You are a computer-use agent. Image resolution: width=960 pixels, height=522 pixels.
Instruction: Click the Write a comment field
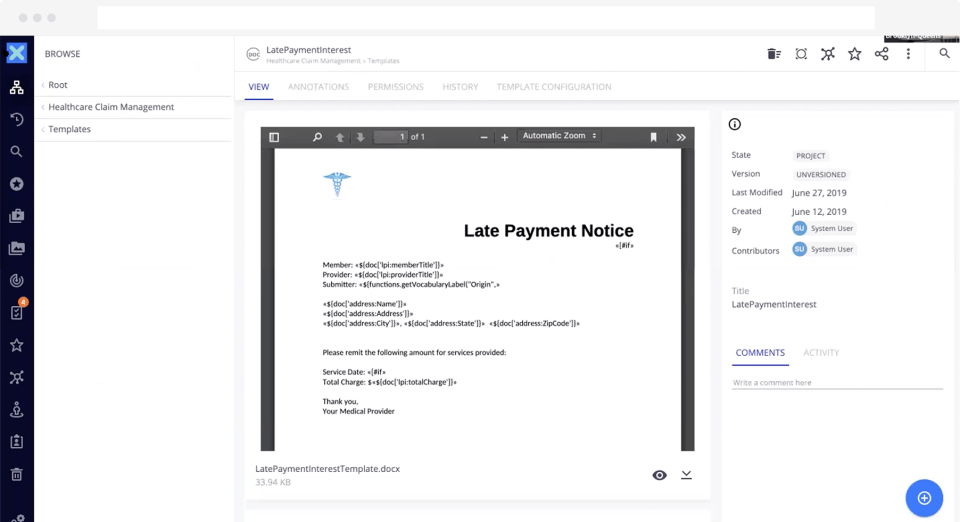[837, 382]
